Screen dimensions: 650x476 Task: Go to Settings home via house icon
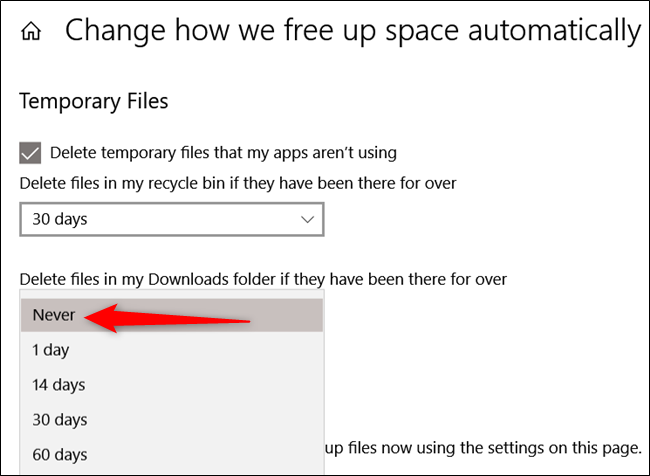point(31,32)
